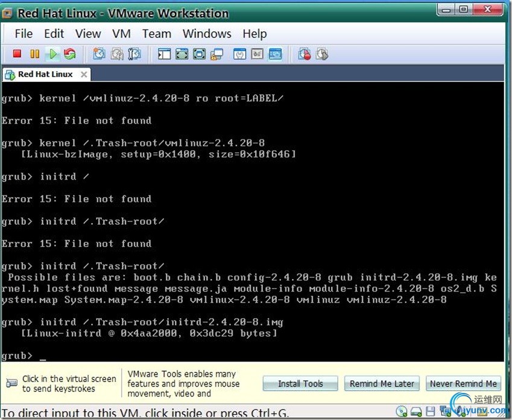
Task: Maximize the VMware Workstation window
Action: coord(463,10)
